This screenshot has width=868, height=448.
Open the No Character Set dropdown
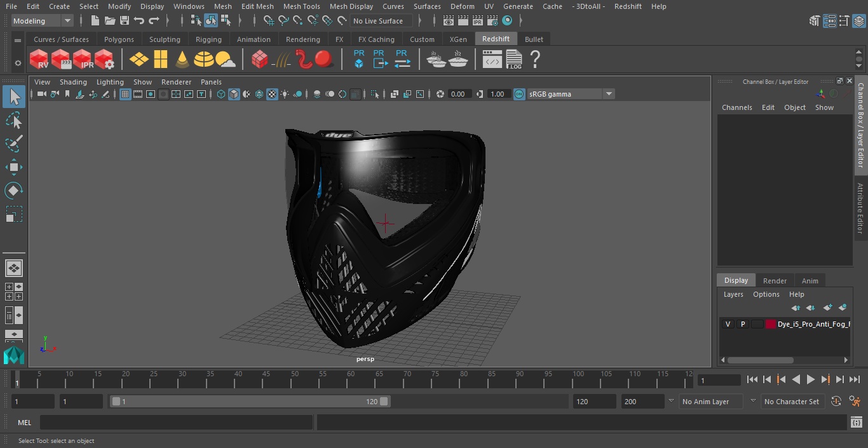[792, 402]
